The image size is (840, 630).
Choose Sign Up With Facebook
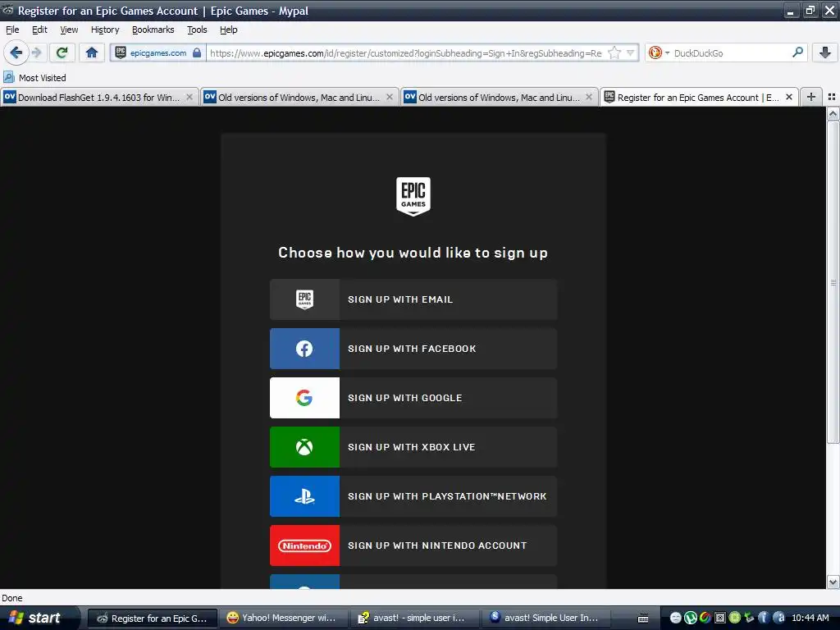click(x=413, y=349)
